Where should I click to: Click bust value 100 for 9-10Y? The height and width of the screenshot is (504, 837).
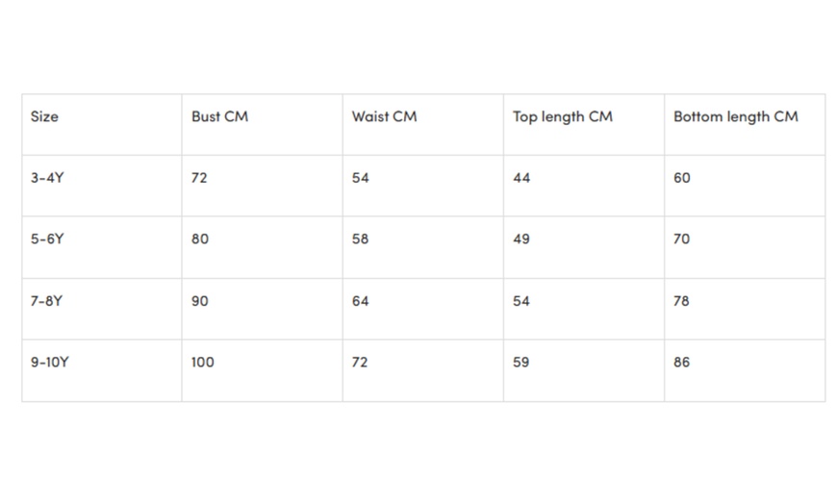[202, 363]
